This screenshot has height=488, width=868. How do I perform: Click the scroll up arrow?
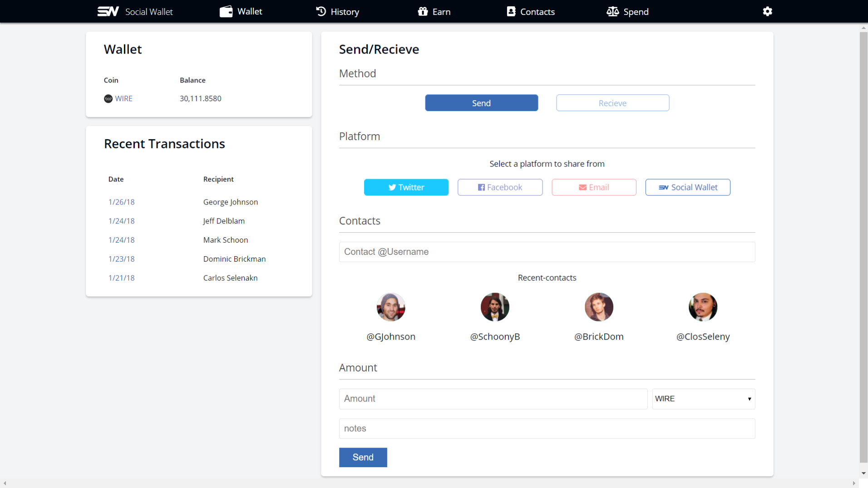(x=863, y=28)
